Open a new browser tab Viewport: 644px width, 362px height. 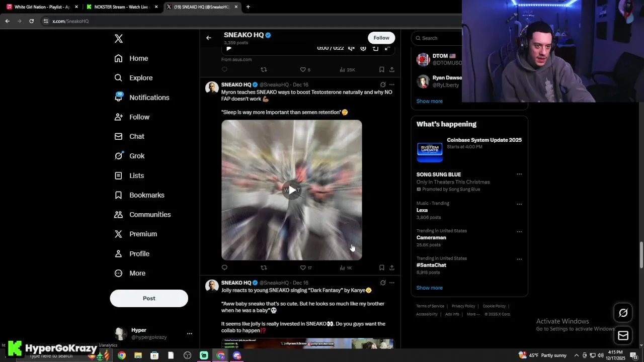click(248, 7)
